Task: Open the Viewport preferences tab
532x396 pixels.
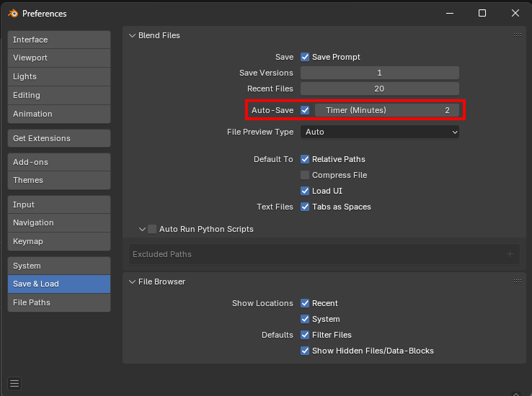Action: [x=59, y=58]
